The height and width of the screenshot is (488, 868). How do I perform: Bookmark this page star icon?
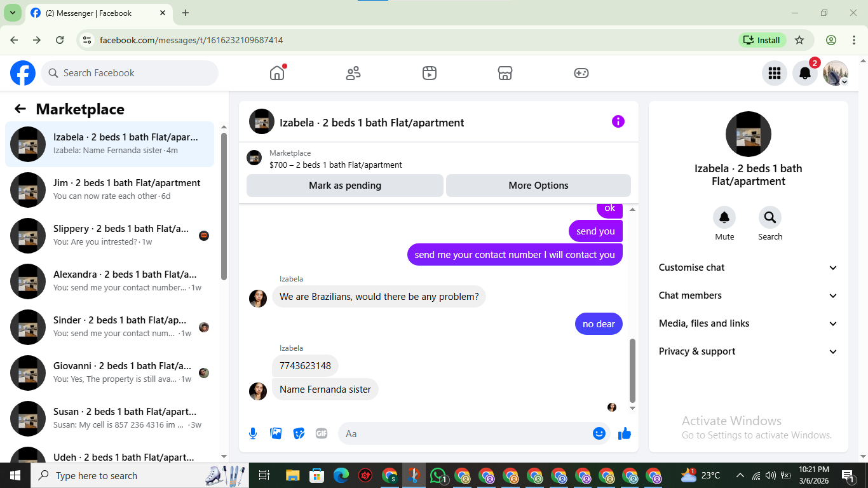pyautogui.click(x=799, y=40)
